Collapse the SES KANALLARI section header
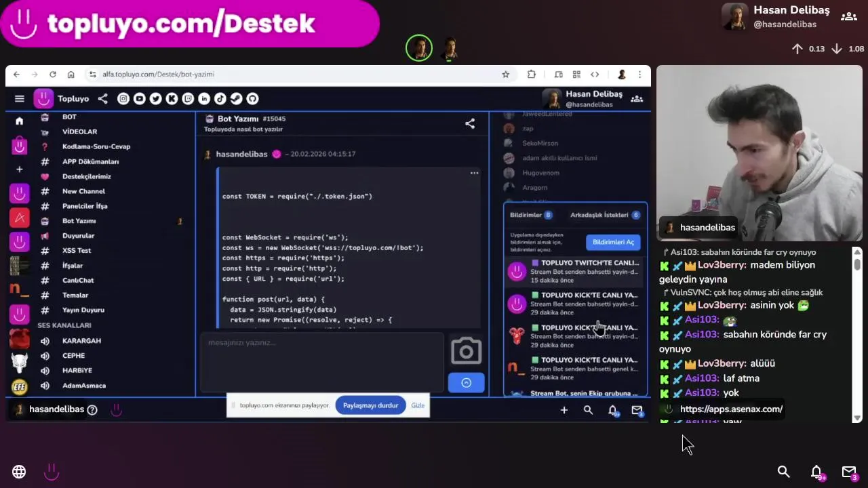This screenshot has height=488, width=868. click(64, 325)
